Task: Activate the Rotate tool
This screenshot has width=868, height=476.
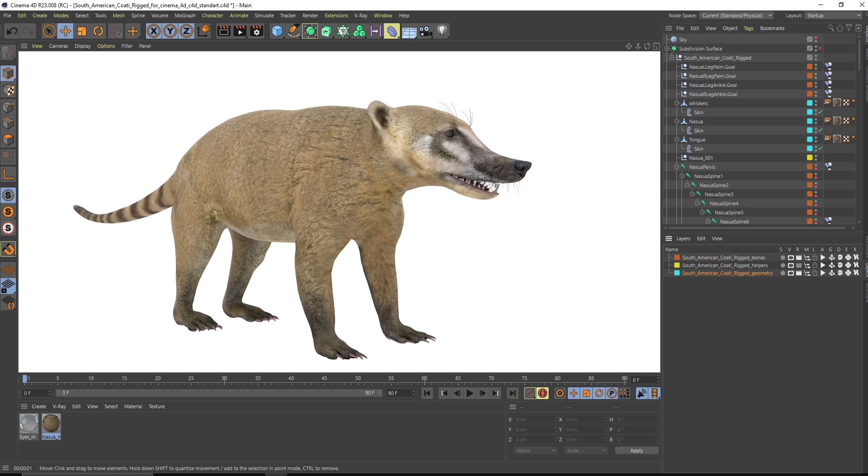Action: pyautogui.click(x=98, y=31)
